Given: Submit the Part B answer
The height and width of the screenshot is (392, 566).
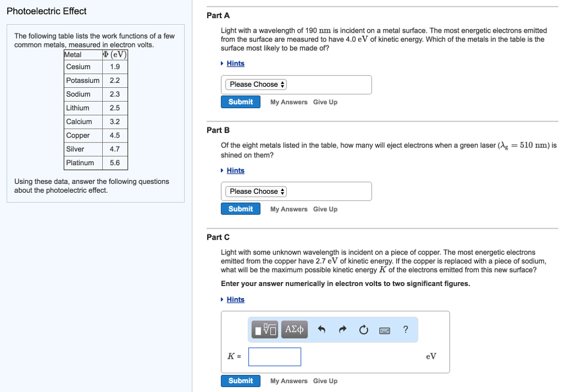Looking at the screenshot, I should tap(240, 209).
